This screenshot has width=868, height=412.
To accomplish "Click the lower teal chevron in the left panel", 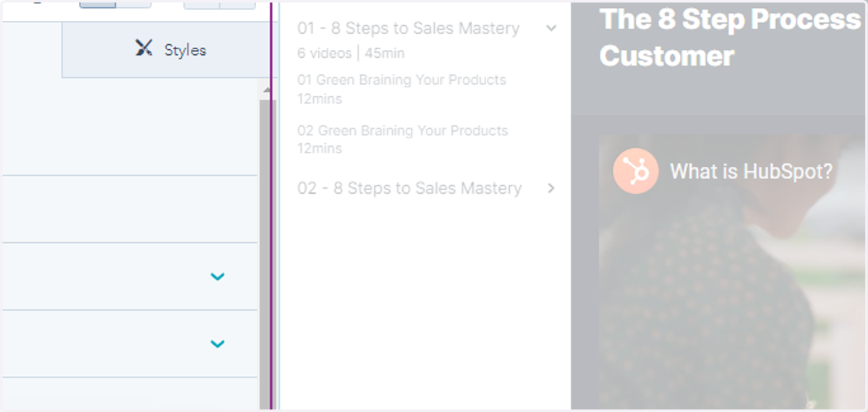I will pyautogui.click(x=217, y=343).
